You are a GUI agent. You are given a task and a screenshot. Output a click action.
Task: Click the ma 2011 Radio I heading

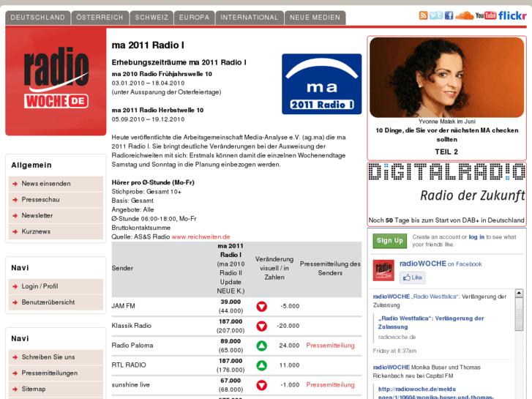(148, 45)
